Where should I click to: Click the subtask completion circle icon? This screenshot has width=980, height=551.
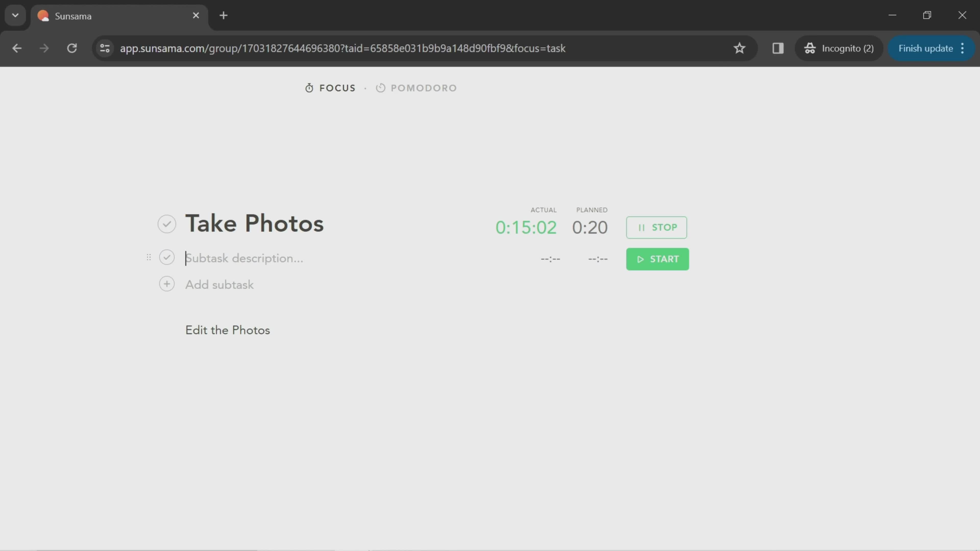click(x=167, y=258)
